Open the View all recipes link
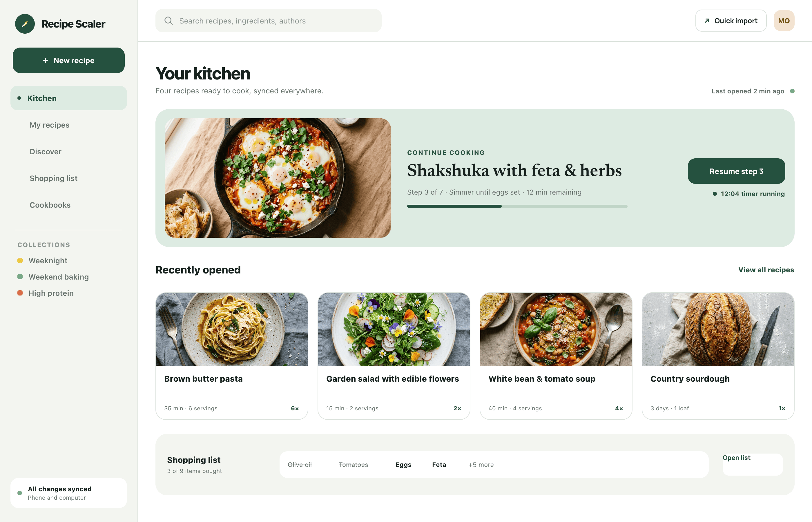The height and width of the screenshot is (522, 812). pos(766,270)
